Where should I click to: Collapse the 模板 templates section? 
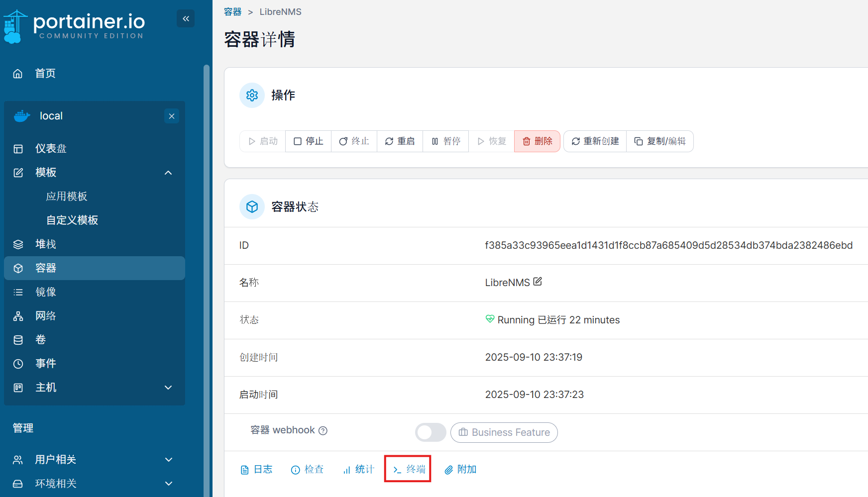click(x=168, y=173)
